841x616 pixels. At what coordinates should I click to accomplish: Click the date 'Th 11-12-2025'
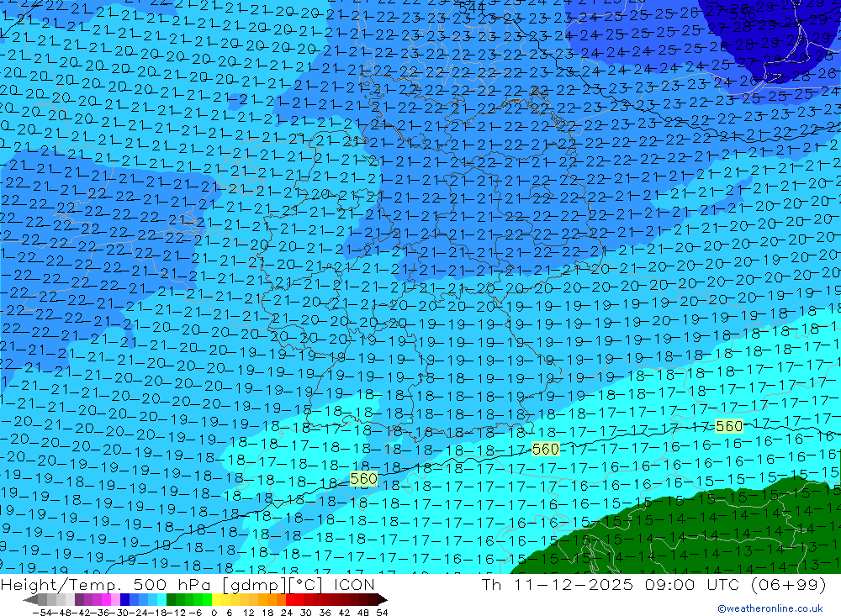[x=558, y=584]
